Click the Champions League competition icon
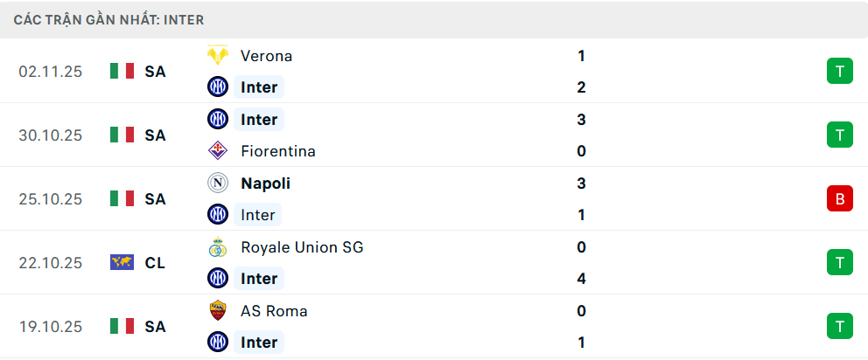Screen dimensions: 868x360 pyautogui.click(x=122, y=262)
